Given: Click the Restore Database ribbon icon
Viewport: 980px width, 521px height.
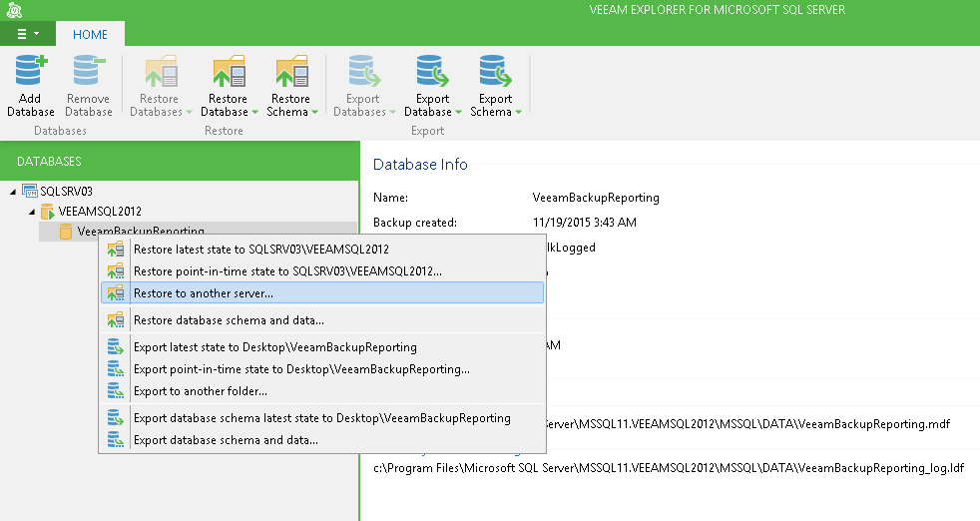Looking at the screenshot, I should [229, 70].
